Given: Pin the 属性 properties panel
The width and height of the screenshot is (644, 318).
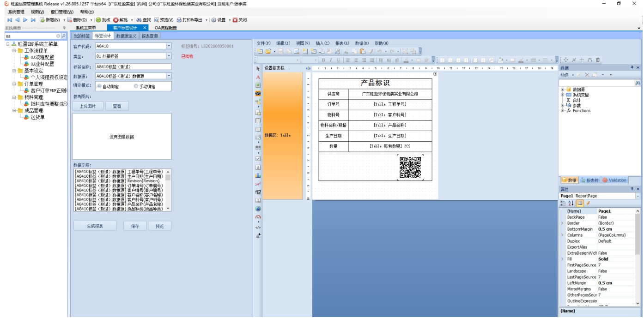Looking at the screenshot, I should pyautogui.click(x=632, y=189).
